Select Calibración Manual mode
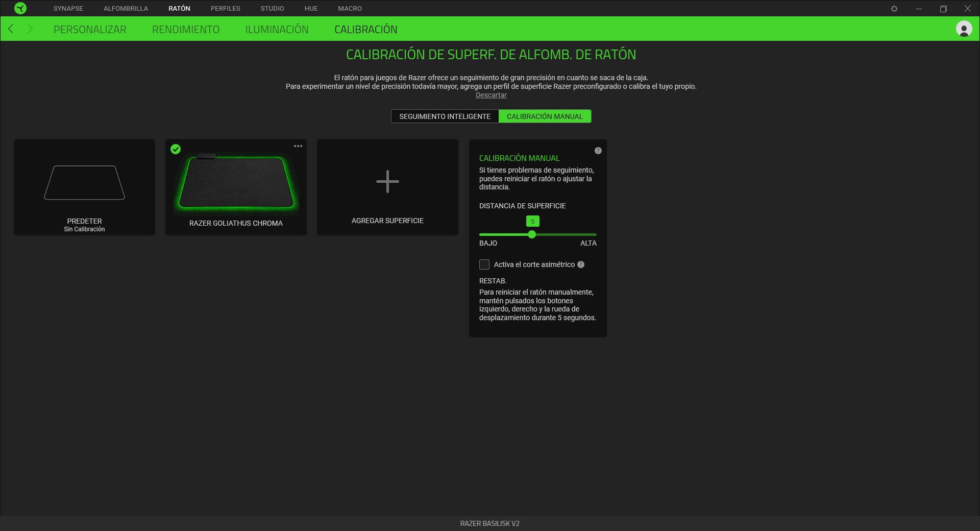Screen dimensions: 980x531 [x=545, y=116]
